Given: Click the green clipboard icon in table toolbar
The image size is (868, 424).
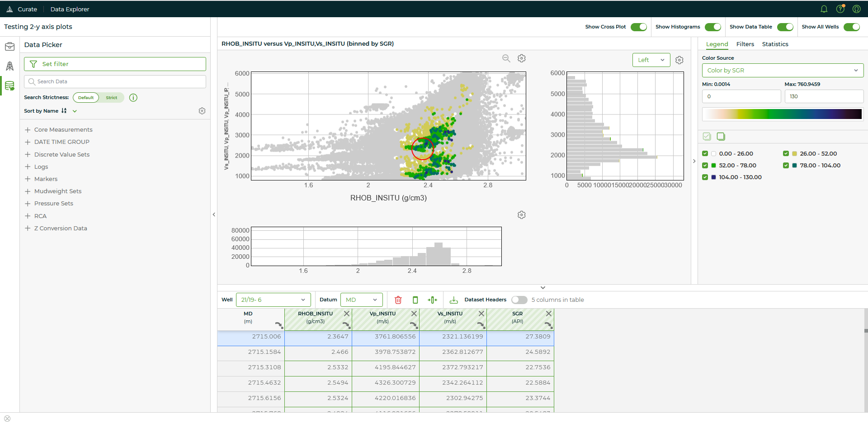Looking at the screenshot, I should coord(415,300).
